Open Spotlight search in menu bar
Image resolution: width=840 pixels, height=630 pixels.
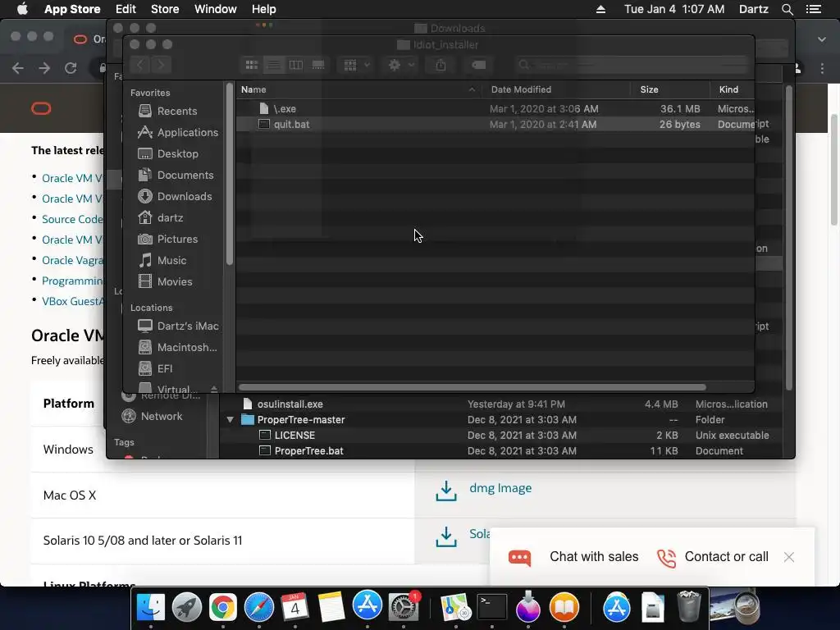(787, 9)
